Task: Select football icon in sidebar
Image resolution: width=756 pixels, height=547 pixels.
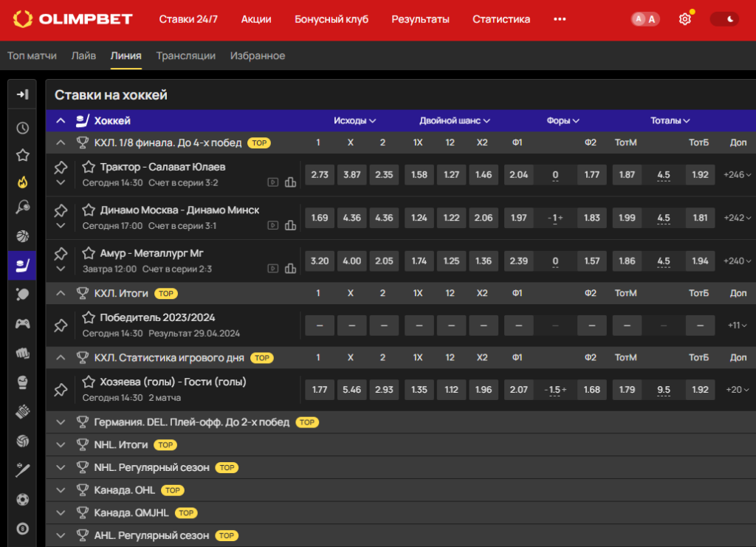Action: tap(22, 499)
